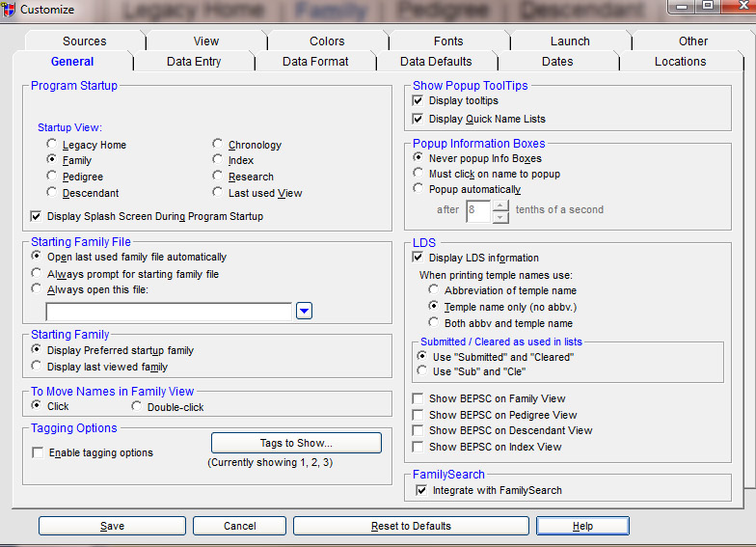Click the Tags to Show button
This screenshot has width=756, height=547.
pos(296,443)
